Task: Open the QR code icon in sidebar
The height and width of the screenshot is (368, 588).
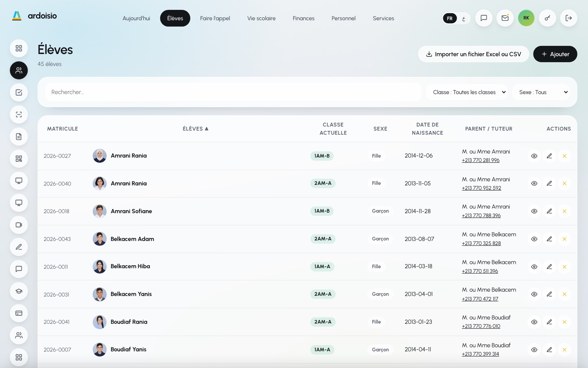Action: click(x=19, y=159)
